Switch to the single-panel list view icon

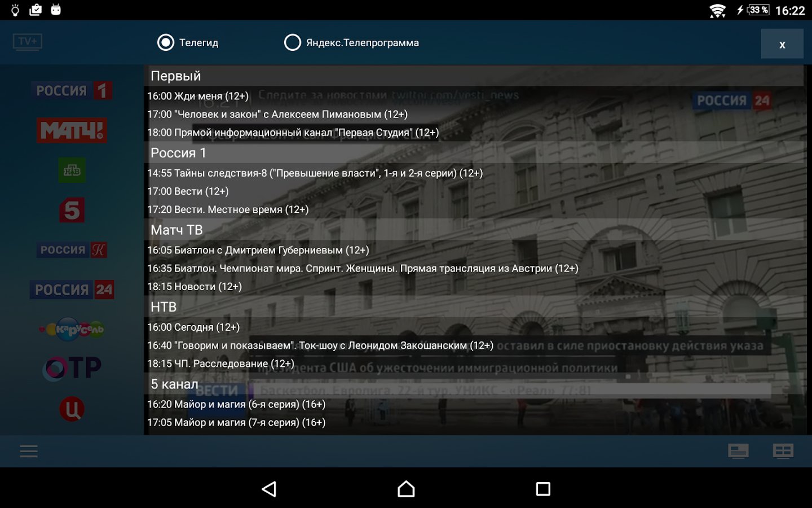pos(738,451)
